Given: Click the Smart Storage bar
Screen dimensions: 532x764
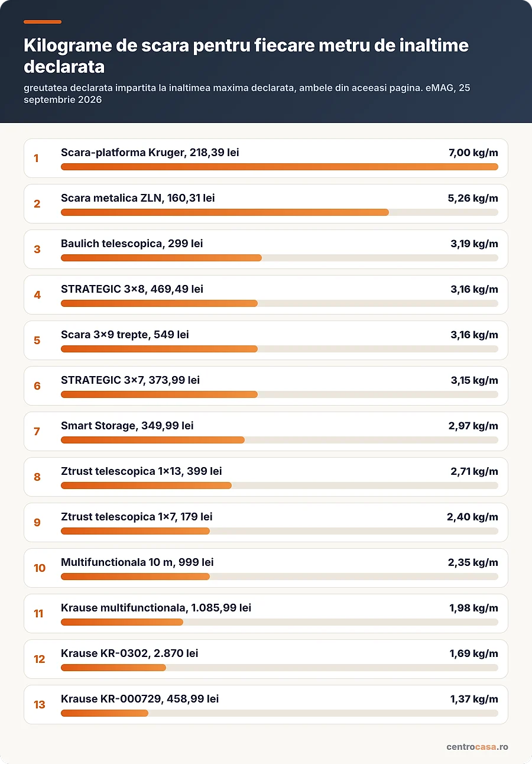Looking at the screenshot, I should 280,440.
